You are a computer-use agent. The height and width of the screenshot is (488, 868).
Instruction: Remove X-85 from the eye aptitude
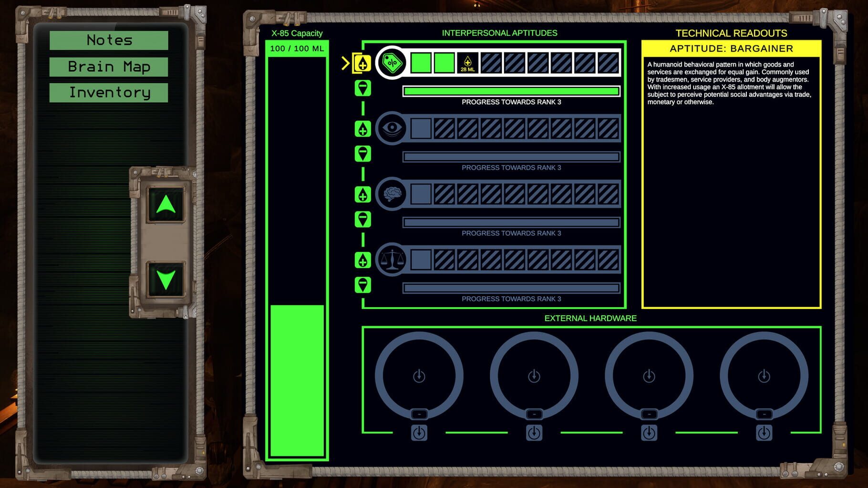[363, 154]
